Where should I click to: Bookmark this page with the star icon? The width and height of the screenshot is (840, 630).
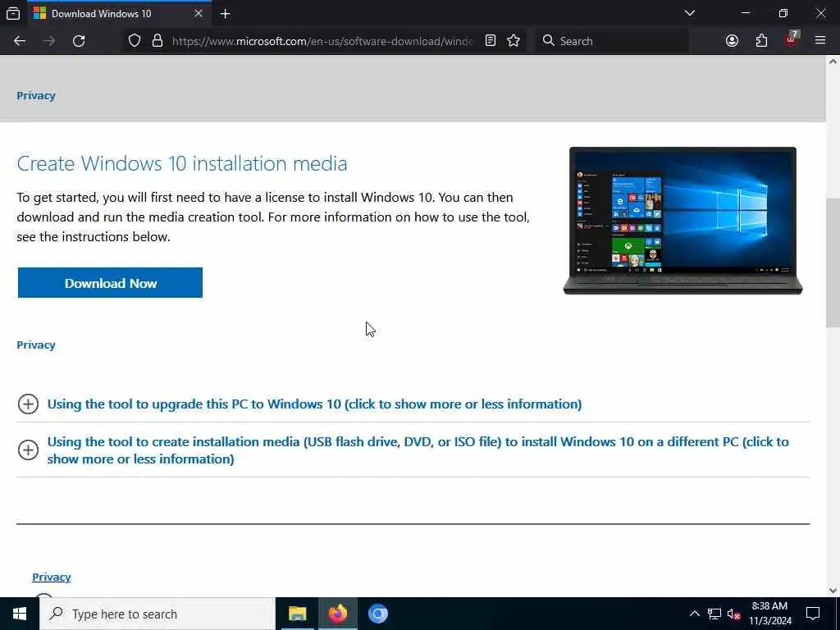pos(514,41)
